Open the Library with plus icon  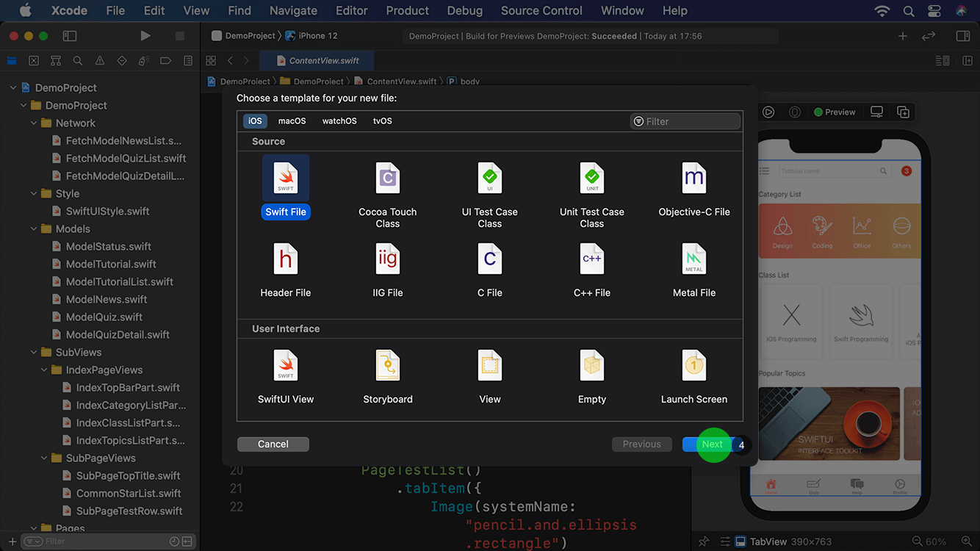[903, 35]
